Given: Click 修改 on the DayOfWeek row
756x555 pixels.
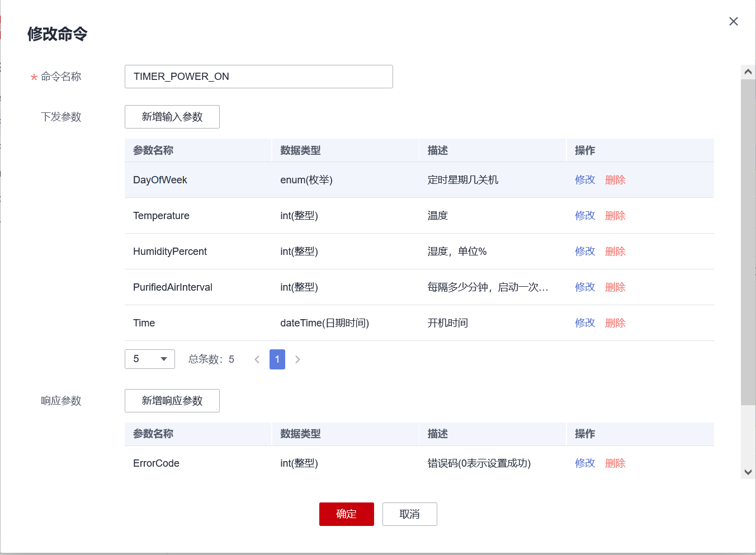Looking at the screenshot, I should point(584,179).
